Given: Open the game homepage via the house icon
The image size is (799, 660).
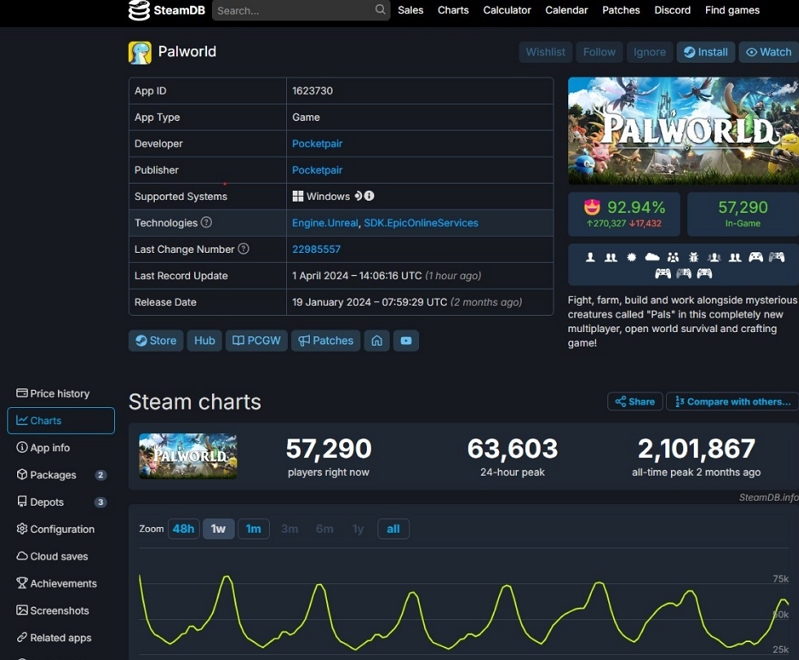Looking at the screenshot, I should click(x=377, y=340).
